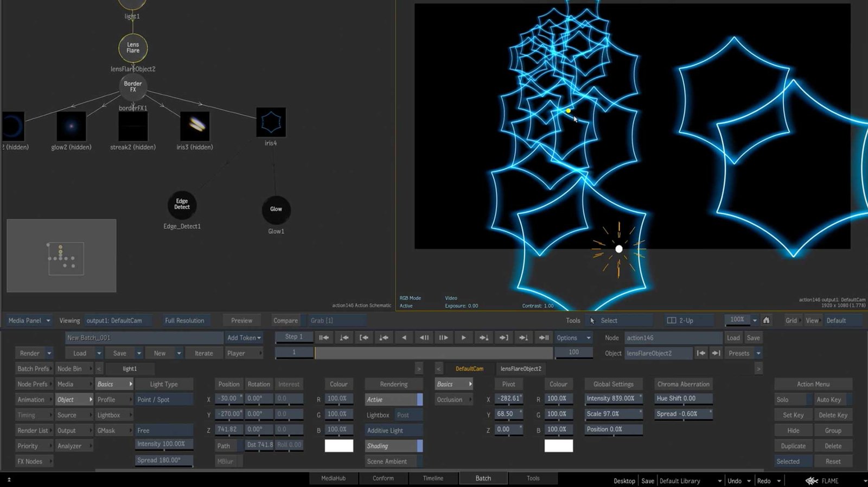
Task: Select the Border FX node
Action: [133, 87]
